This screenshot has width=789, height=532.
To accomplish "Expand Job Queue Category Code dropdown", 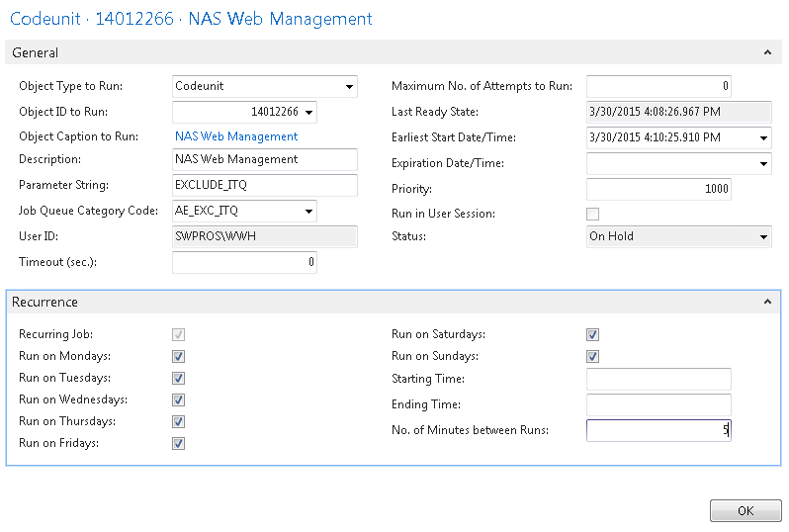I will (x=309, y=211).
